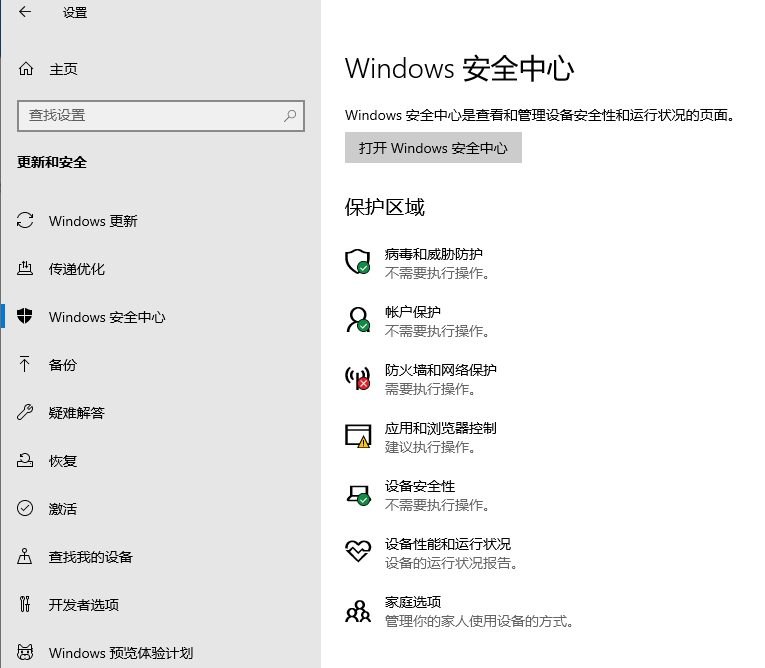Open 应用和浏览器控制 link
Screen dimensions: 765x668
(x=441, y=428)
